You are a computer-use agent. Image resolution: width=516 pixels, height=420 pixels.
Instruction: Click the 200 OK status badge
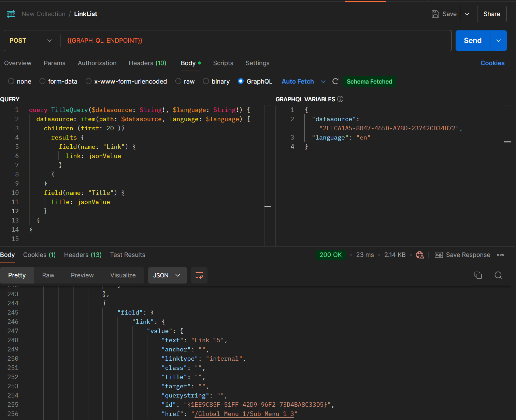pos(331,255)
